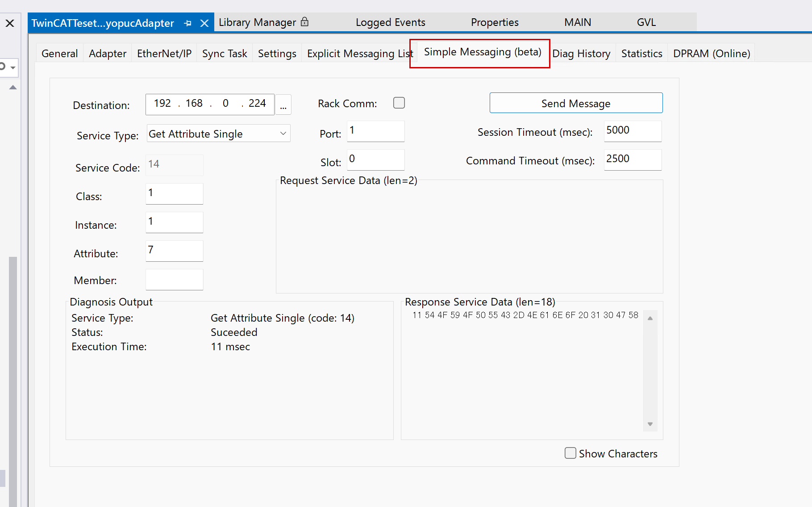Screen dimensions: 812x507
Task: Expand the left panel search dropdown arrow
Action: 13,67
